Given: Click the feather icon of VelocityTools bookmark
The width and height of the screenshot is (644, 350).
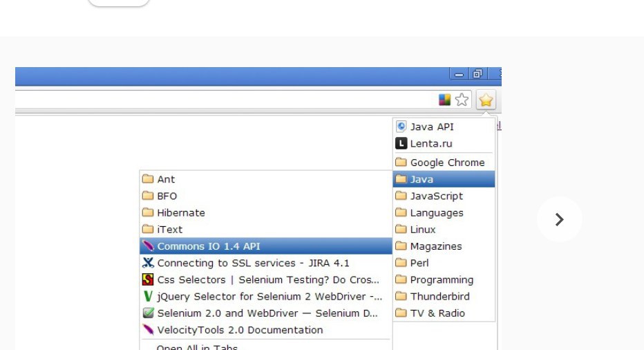Looking at the screenshot, I should tap(148, 330).
